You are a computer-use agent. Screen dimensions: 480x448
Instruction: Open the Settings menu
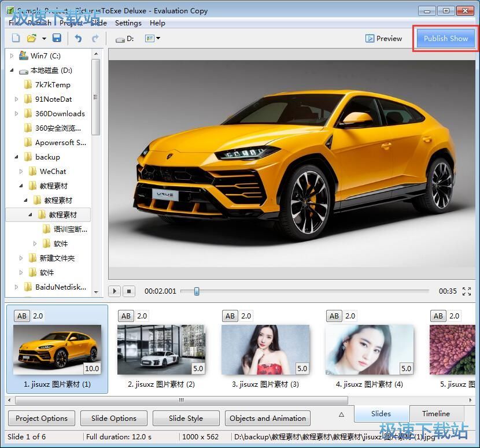pyautogui.click(x=128, y=23)
